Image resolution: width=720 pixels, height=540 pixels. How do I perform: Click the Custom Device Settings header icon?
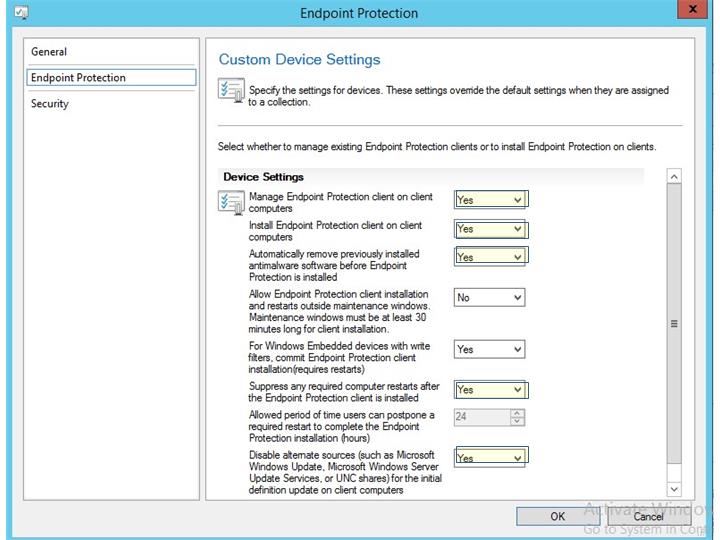pos(231,92)
